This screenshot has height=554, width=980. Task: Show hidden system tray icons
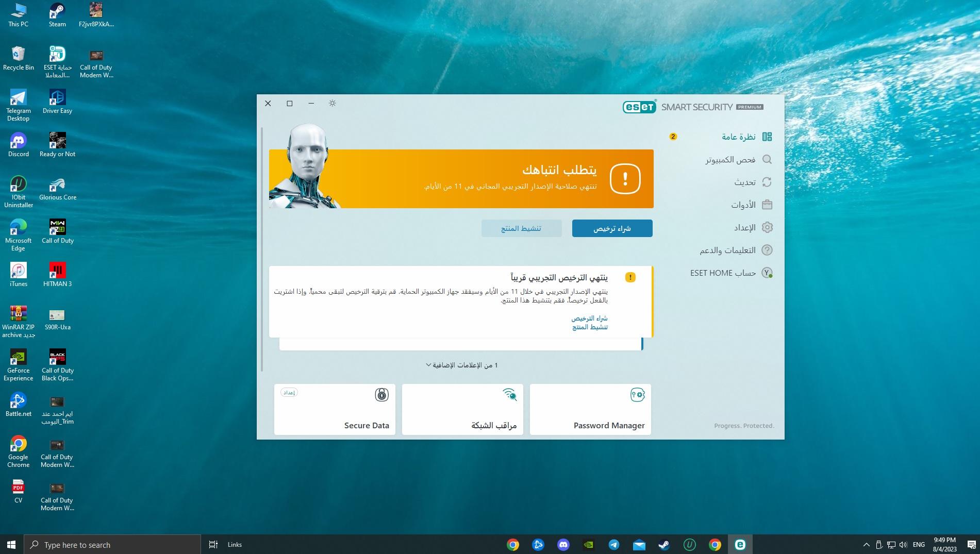tap(866, 544)
